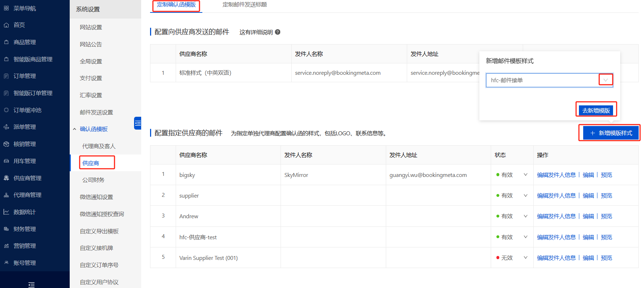Click 编辑发件人信息 for bigsky
The height and width of the screenshot is (288, 644).
click(556, 175)
